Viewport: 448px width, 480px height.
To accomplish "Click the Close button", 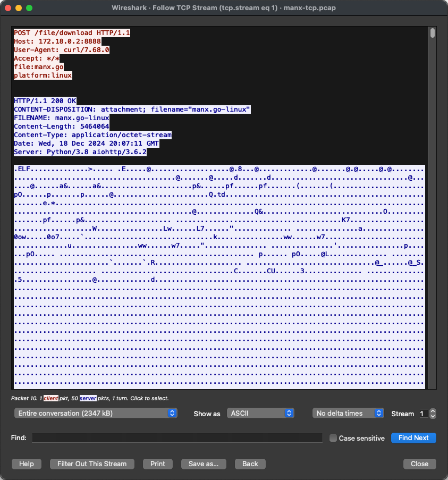I will [x=419, y=464].
